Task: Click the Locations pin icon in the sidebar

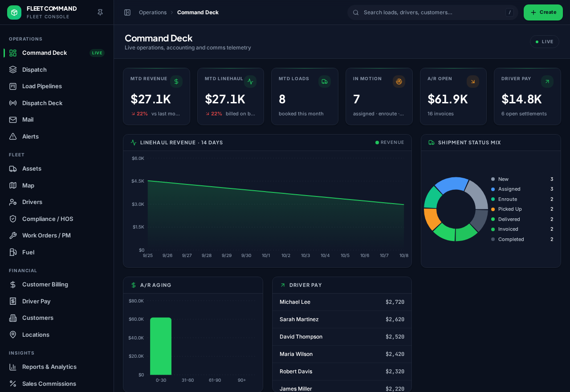Action: click(13, 335)
